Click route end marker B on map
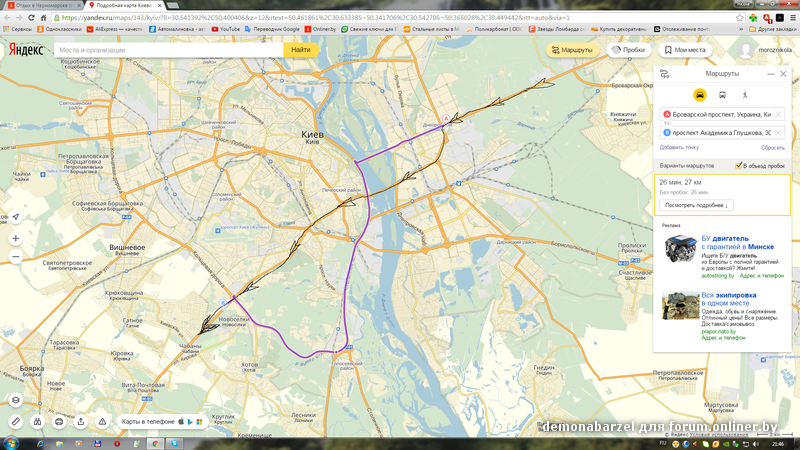800x450 pixels. click(x=223, y=303)
